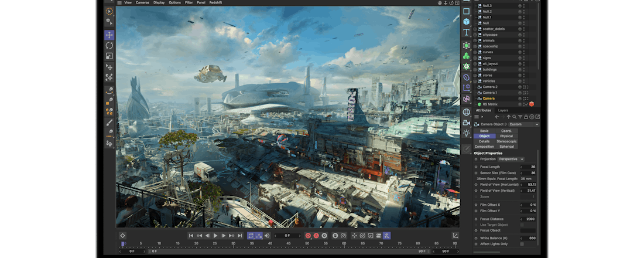Toggle the RS Matrix enable checkmark

pos(526,104)
